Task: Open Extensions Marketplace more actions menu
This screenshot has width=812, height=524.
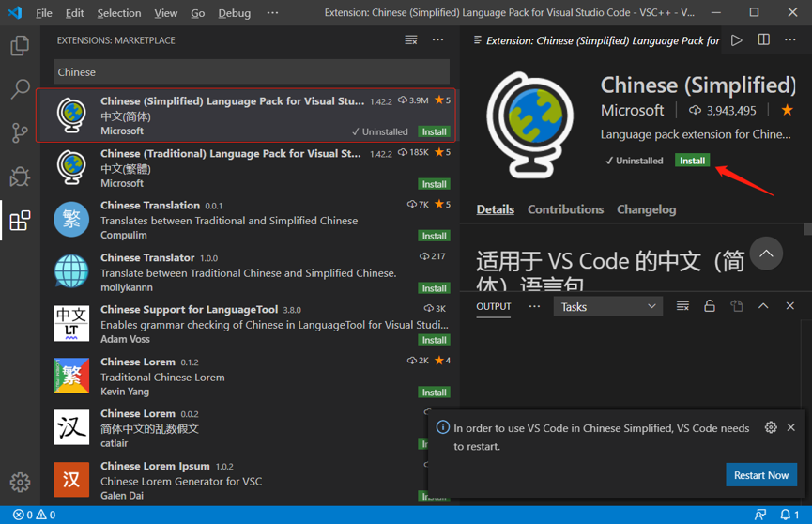Action: tap(437, 39)
